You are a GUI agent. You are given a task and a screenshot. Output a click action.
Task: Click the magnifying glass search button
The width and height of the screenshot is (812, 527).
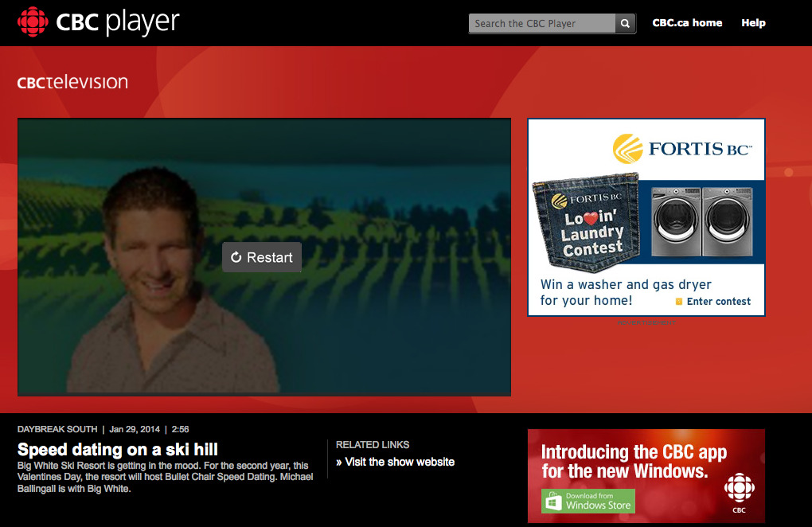pos(625,23)
